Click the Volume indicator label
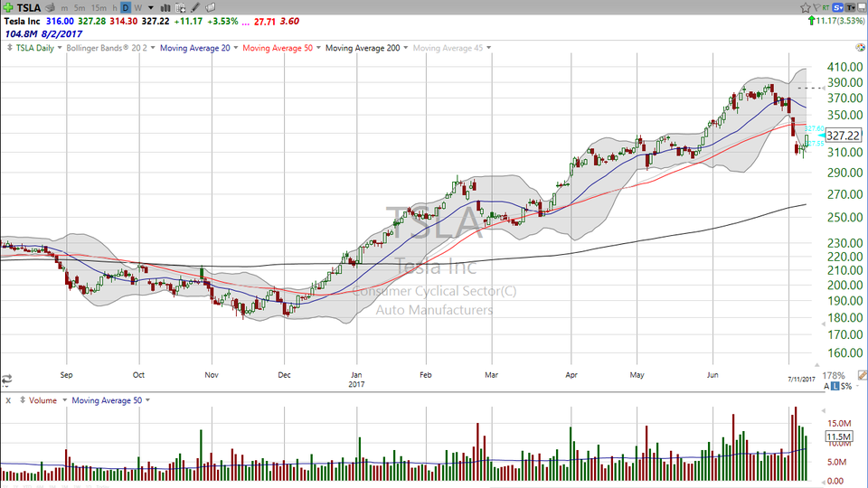This screenshot has width=868, height=488. 42,400
